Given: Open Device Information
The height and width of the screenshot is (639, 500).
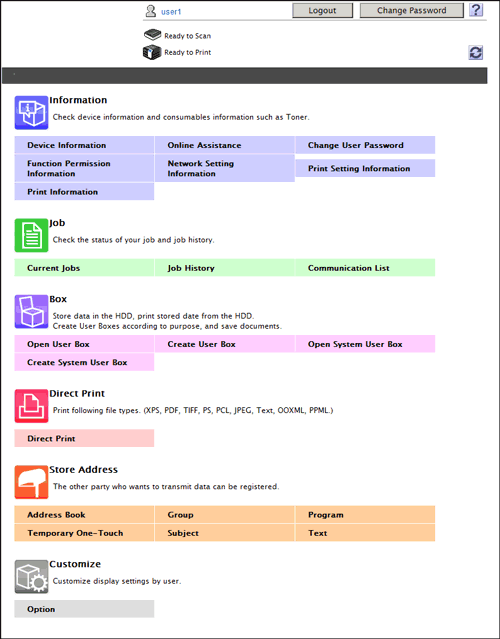Looking at the screenshot, I should pos(84,145).
